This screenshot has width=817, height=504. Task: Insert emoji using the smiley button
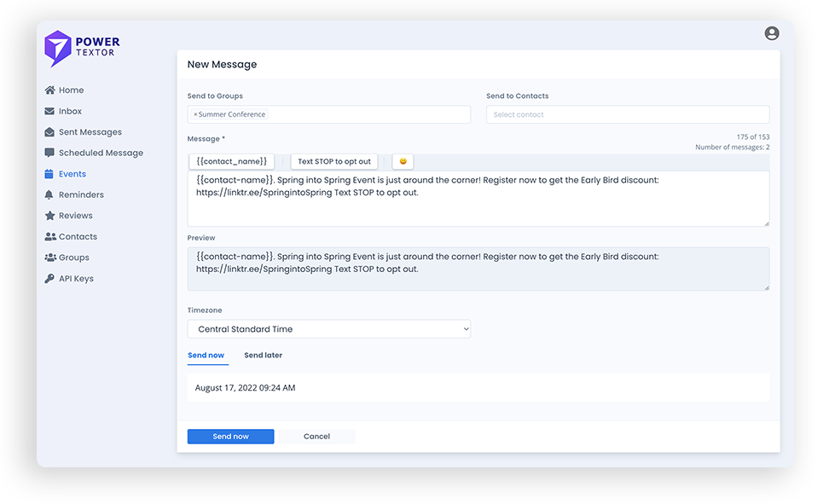pos(403,161)
